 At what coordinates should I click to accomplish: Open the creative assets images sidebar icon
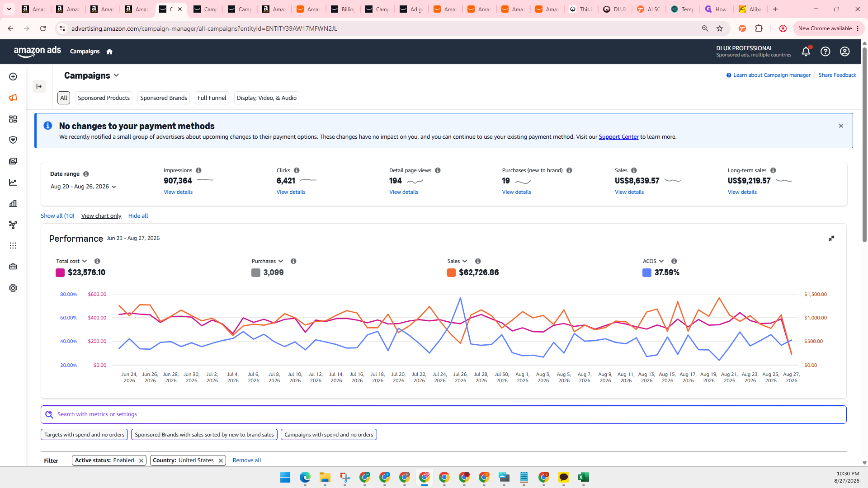[13, 161]
